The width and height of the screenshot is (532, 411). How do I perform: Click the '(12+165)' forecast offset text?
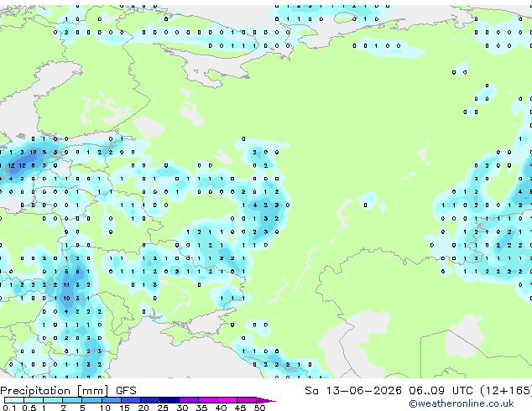click(506, 391)
